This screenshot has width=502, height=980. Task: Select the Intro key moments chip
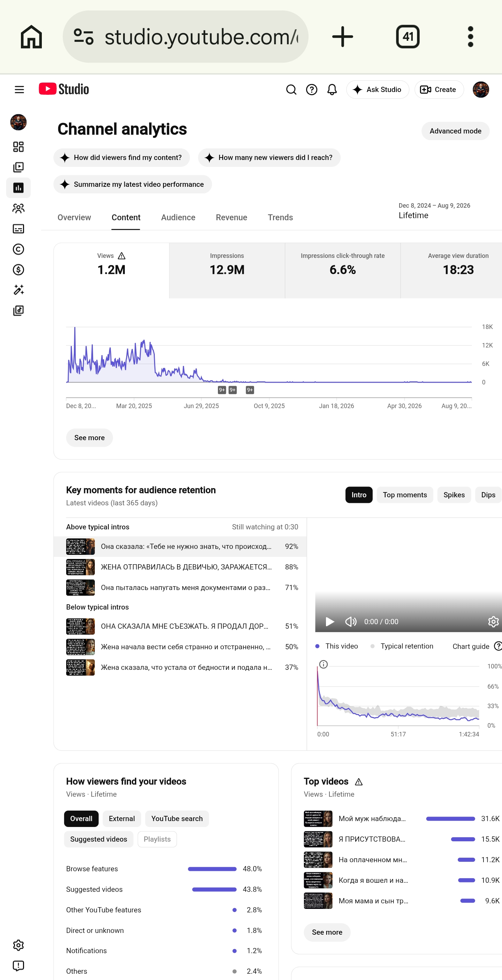coord(359,495)
